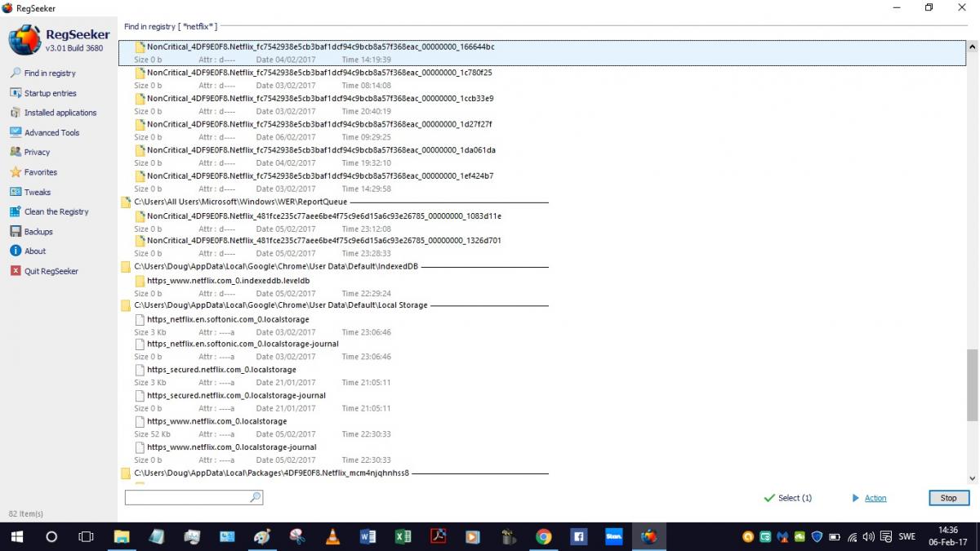980x551 pixels.
Task: Select https_www.netflix.com_0.localstorage file
Action: (216, 422)
